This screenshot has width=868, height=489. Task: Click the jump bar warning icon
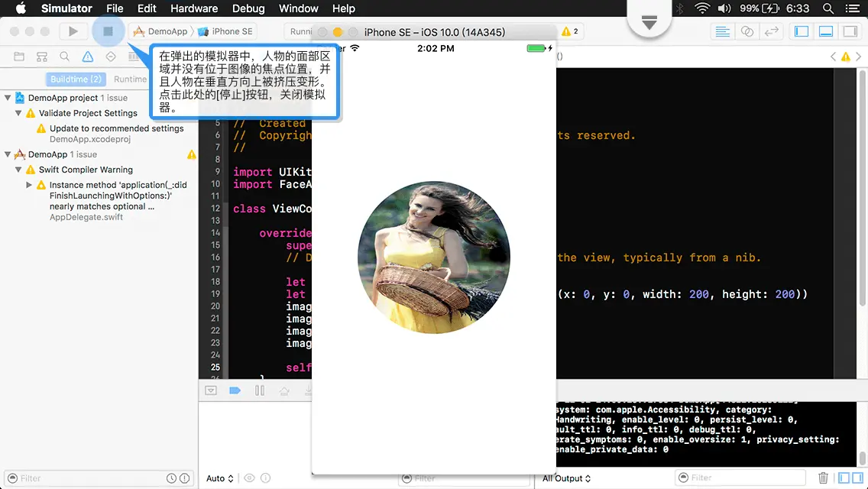pyautogui.click(x=845, y=57)
